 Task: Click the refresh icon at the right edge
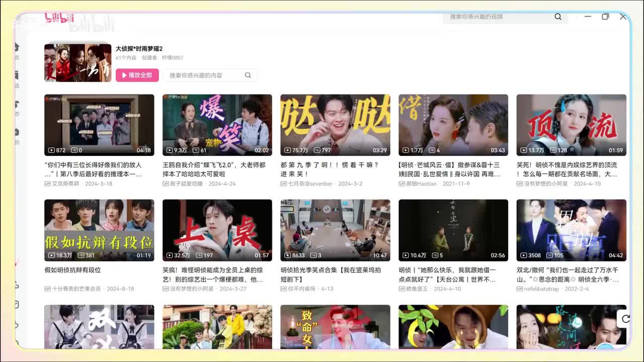[x=626, y=319]
